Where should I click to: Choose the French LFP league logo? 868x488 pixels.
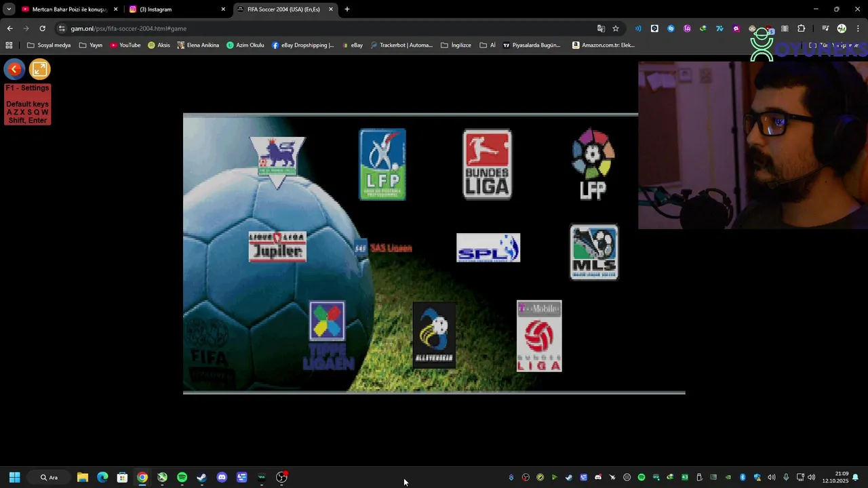tap(382, 165)
